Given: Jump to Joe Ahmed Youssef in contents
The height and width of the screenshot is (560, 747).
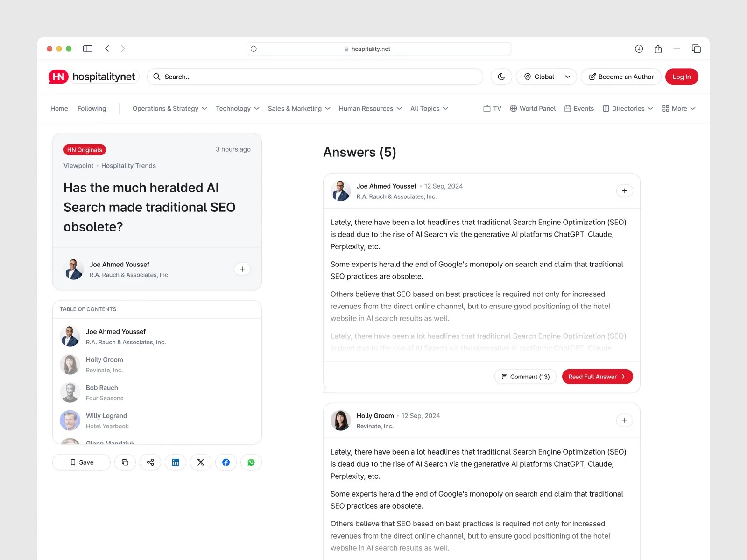Looking at the screenshot, I should (157, 336).
